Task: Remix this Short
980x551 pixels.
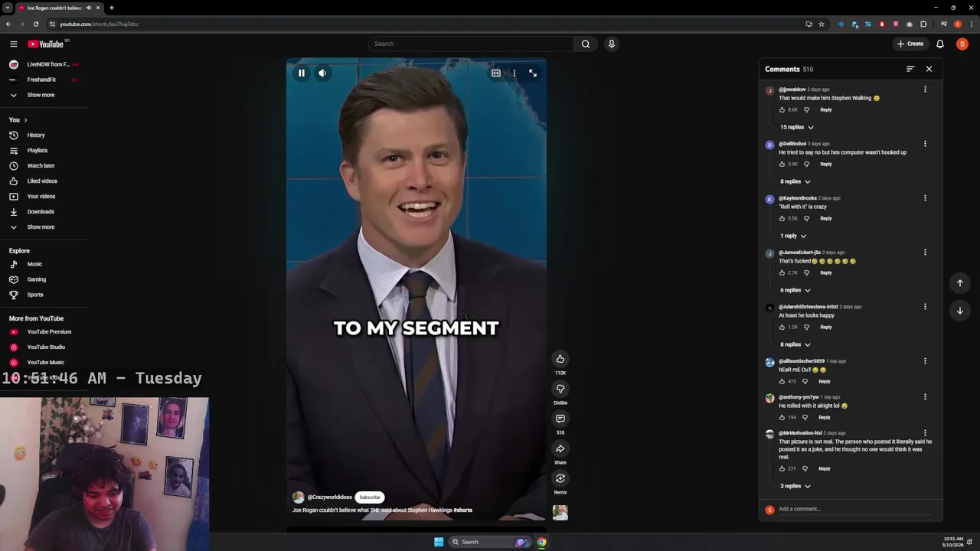Action: click(x=560, y=478)
